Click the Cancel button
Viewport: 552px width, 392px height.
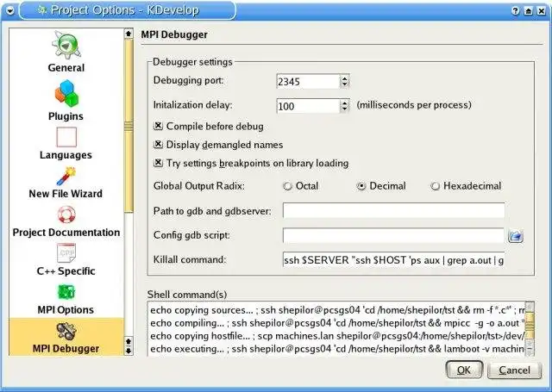(514, 370)
